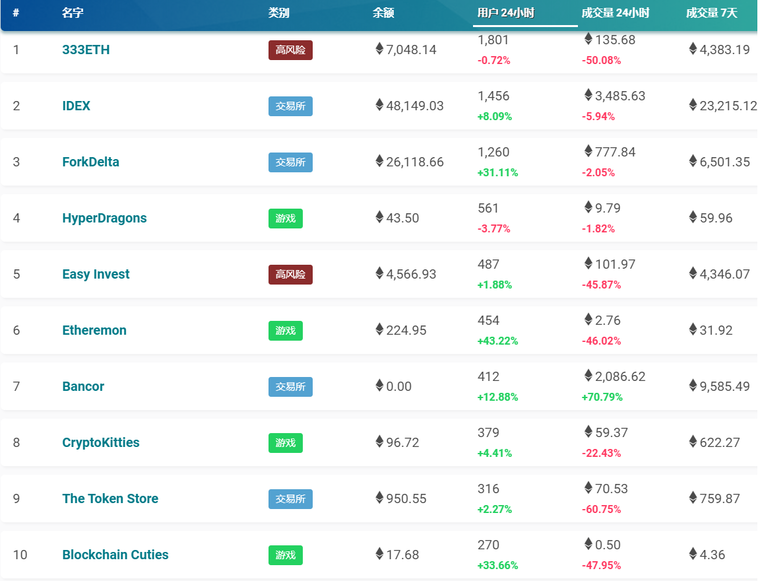
Task: Click 交易所 tag on ForkDelta row
Action: [290, 162]
